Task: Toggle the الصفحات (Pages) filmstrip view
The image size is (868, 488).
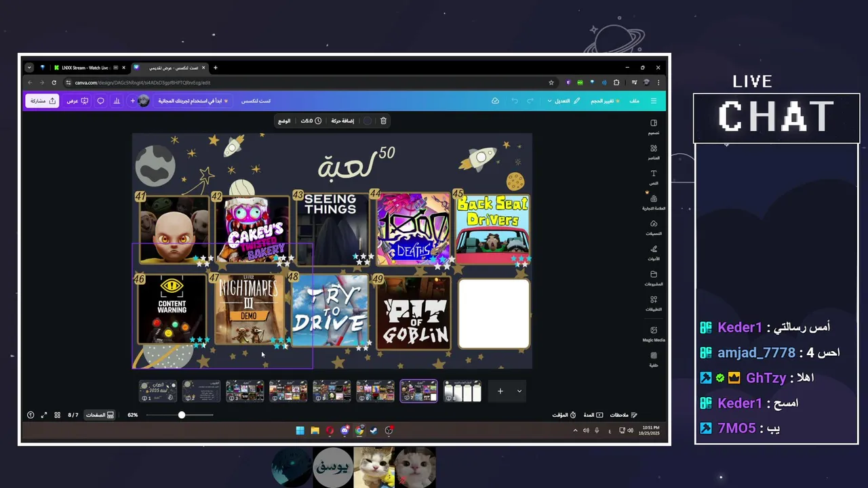Action: tap(100, 415)
